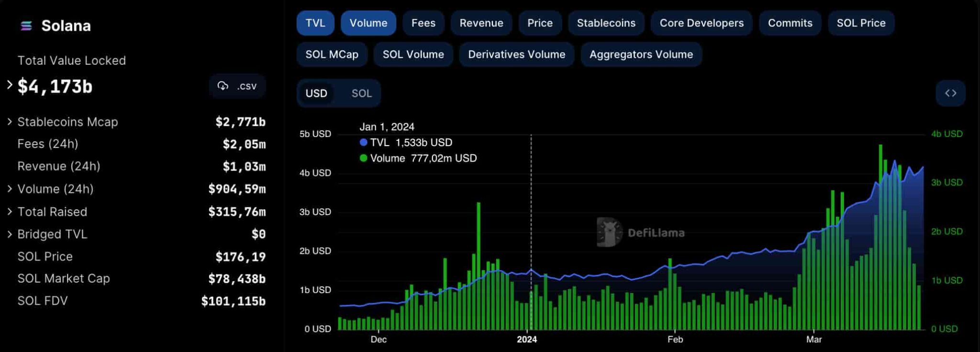The width and height of the screenshot is (980, 352).
Task: Expand the Volume (24h) details
Action: [10, 189]
